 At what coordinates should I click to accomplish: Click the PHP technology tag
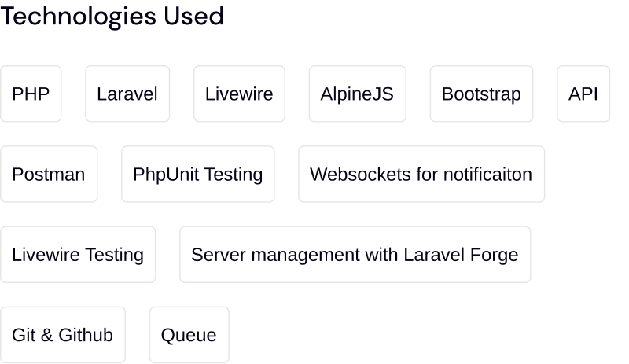(x=31, y=94)
